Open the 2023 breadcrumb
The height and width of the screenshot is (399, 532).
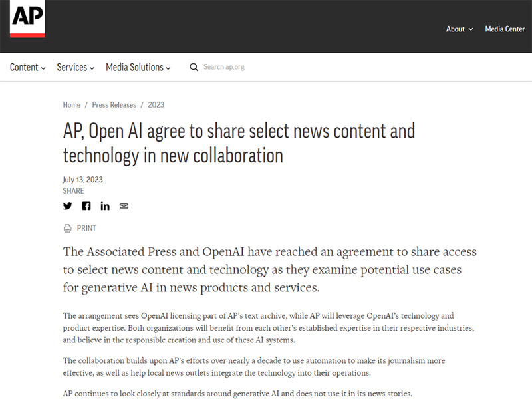pos(156,105)
